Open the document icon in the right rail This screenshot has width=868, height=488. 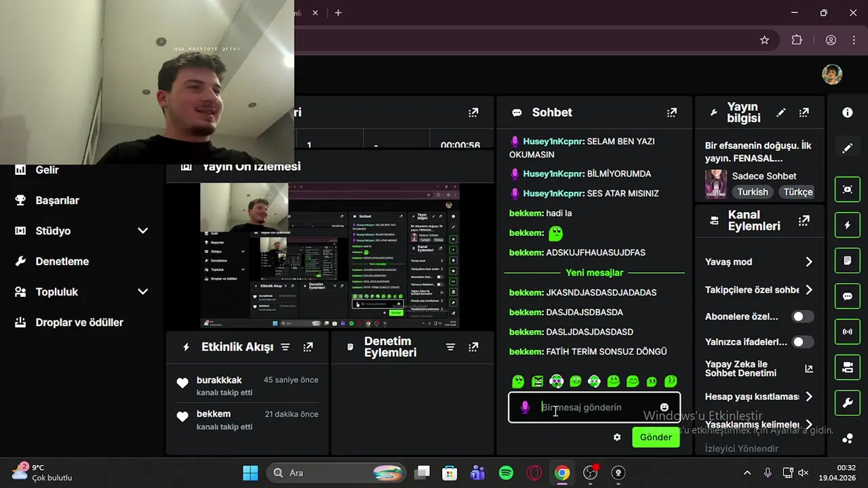tap(847, 260)
